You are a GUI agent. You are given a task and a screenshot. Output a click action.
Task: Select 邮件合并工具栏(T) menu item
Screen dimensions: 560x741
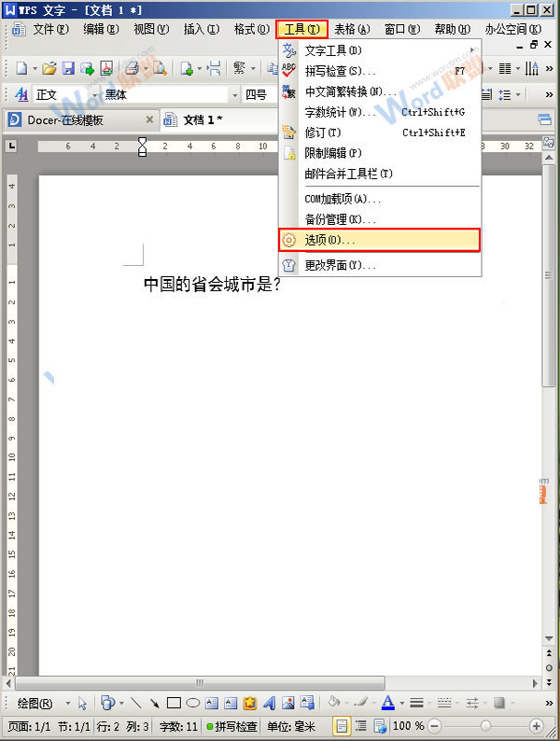tap(380, 174)
